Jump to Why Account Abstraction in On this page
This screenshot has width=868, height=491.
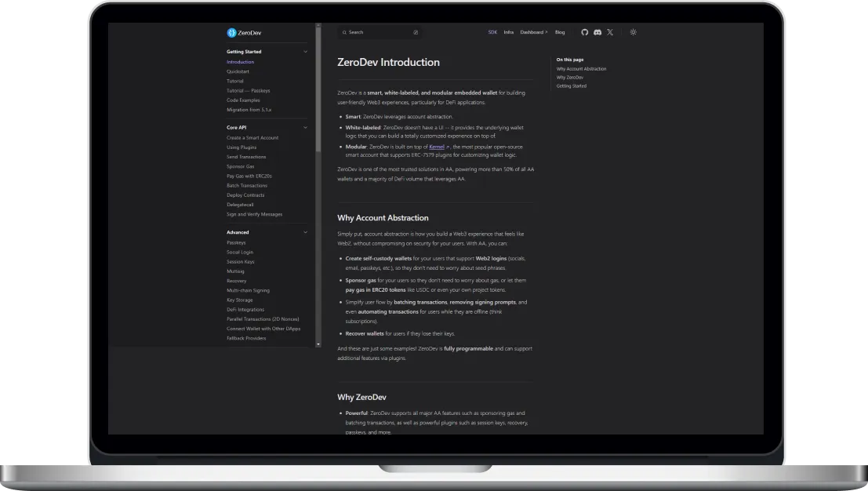pos(581,69)
